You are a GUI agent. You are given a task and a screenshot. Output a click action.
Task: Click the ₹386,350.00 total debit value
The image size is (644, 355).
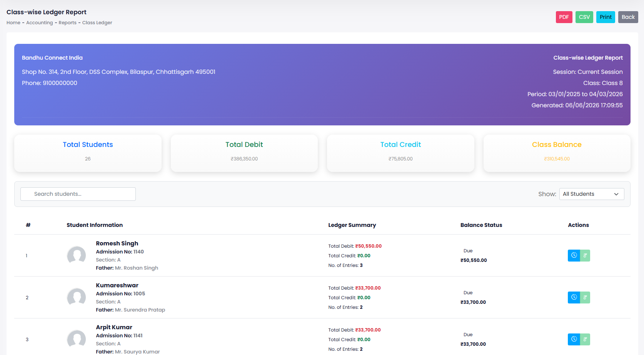point(244,159)
